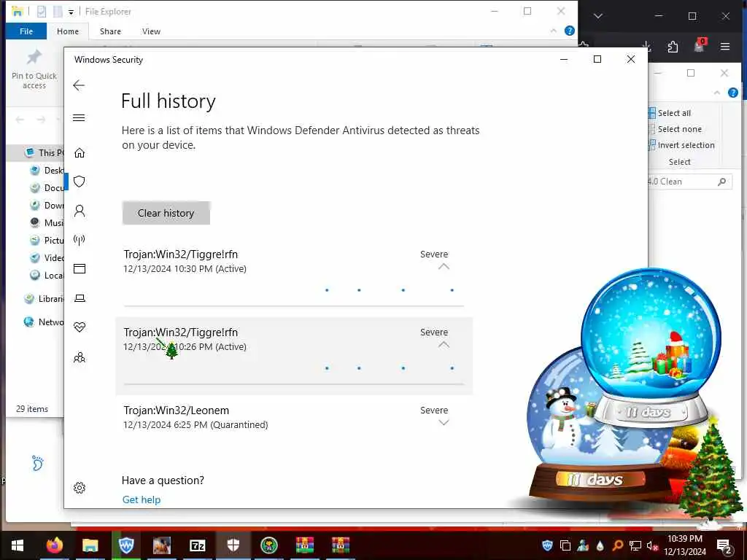Open Music folder in navigation pane
747x560 pixels.
point(47,223)
